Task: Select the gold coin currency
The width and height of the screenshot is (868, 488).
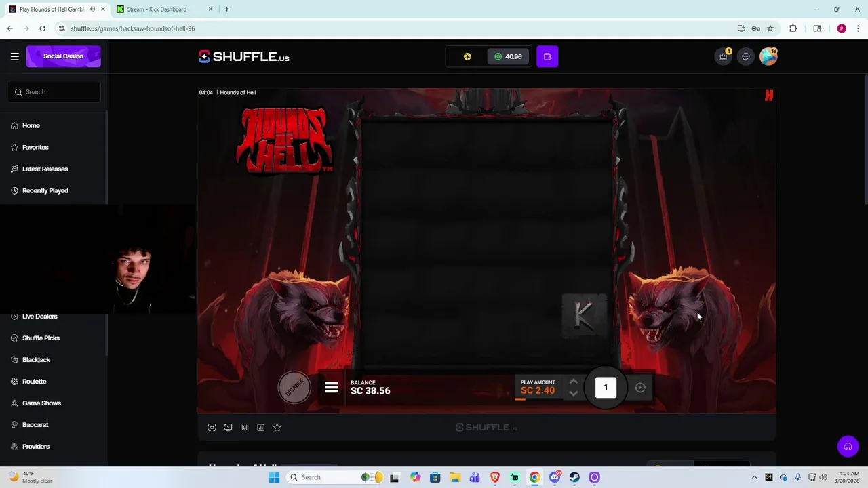Action: [x=467, y=56]
